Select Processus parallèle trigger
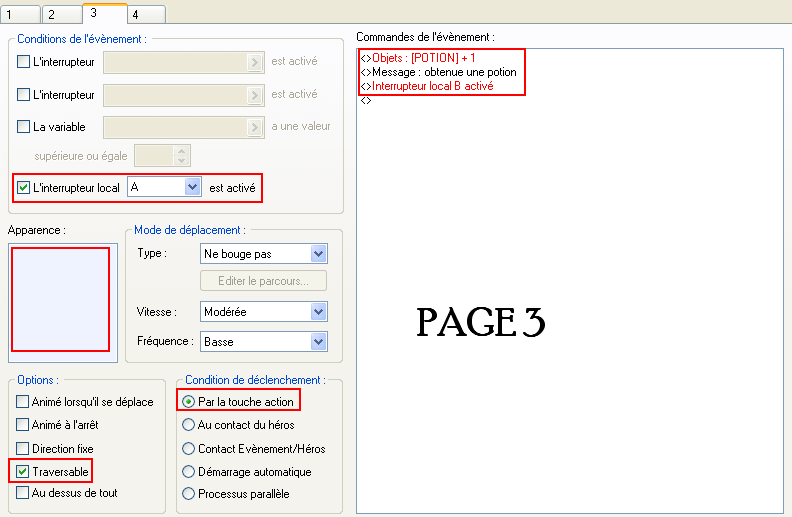This screenshot has width=792, height=517. [x=188, y=493]
